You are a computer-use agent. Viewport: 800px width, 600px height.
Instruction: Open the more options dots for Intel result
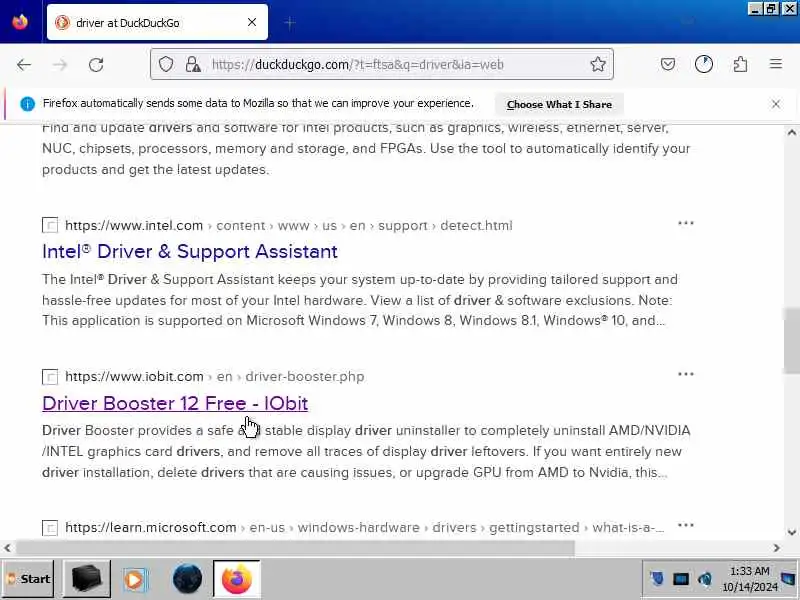[x=686, y=223]
